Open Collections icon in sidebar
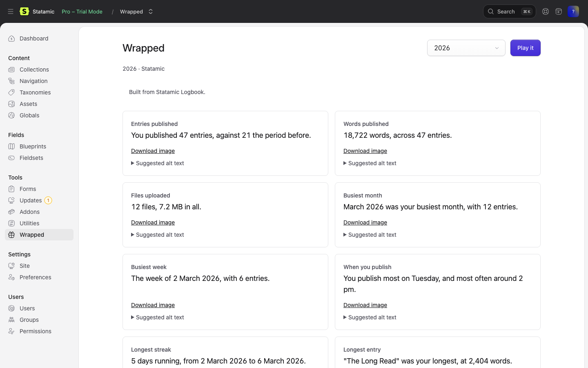588x368 pixels. (11, 70)
